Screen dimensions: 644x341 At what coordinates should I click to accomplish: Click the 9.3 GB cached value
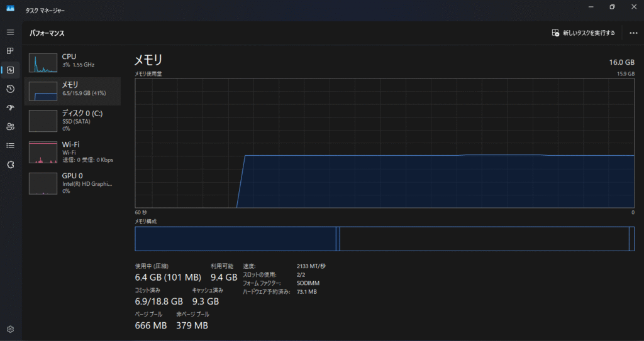point(206,301)
